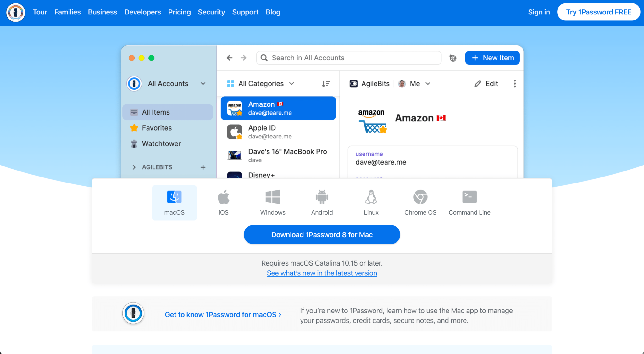
Task: Open the Pricing page
Action: click(179, 12)
